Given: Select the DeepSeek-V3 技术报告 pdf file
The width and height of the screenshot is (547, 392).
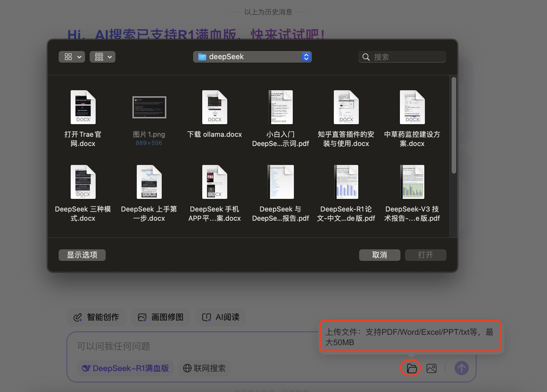Looking at the screenshot, I should pyautogui.click(x=412, y=193).
